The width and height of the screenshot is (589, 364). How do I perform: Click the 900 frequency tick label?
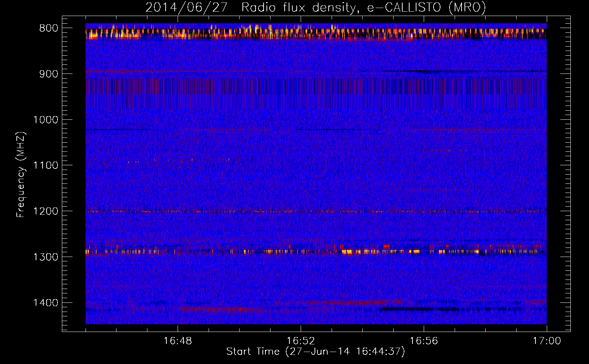(x=49, y=74)
